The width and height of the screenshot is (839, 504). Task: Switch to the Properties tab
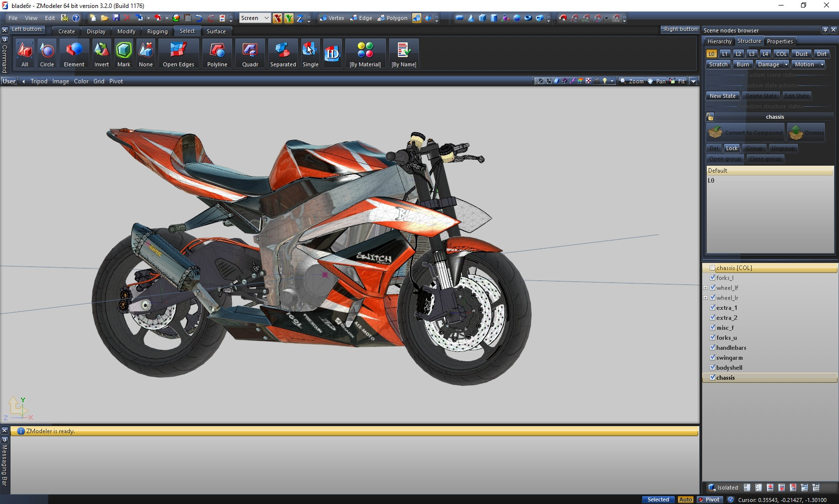(780, 41)
